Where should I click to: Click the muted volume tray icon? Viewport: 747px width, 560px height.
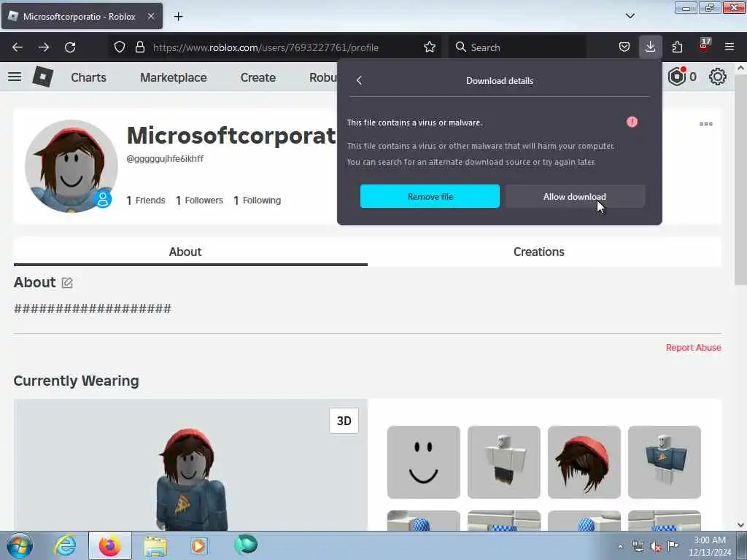[x=656, y=547]
